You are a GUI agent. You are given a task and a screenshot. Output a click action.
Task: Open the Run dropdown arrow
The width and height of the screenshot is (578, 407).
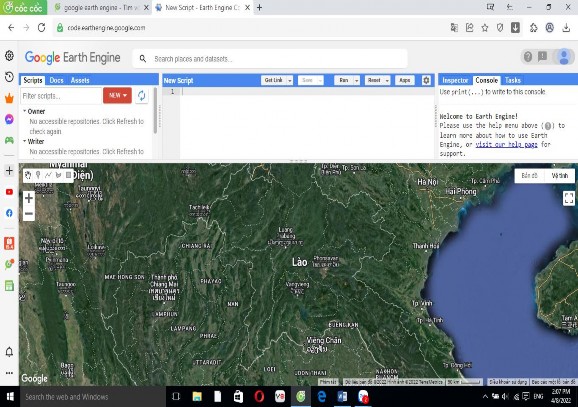tap(356, 80)
